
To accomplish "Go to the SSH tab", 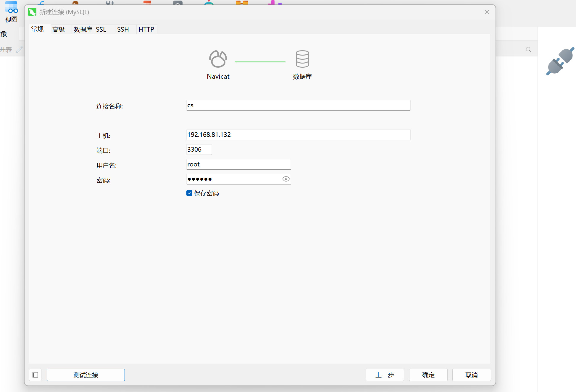I will tap(123, 29).
